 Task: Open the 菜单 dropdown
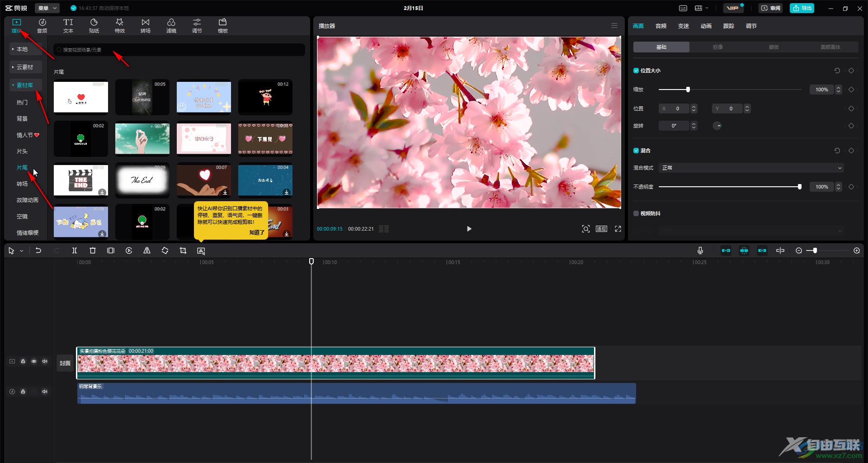(48, 8)
